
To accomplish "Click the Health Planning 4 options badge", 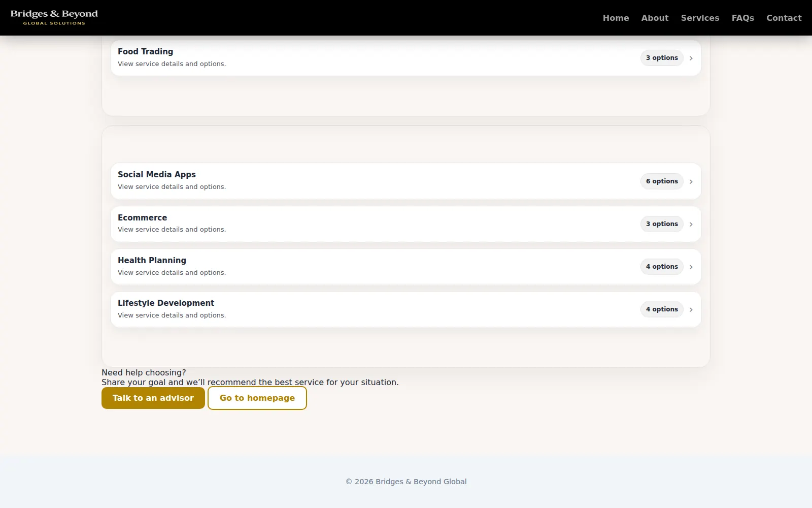I will coord(662,267).
